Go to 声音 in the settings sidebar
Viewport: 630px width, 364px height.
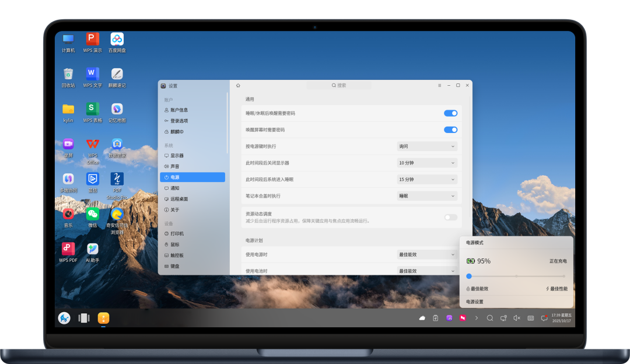(175, 166)
